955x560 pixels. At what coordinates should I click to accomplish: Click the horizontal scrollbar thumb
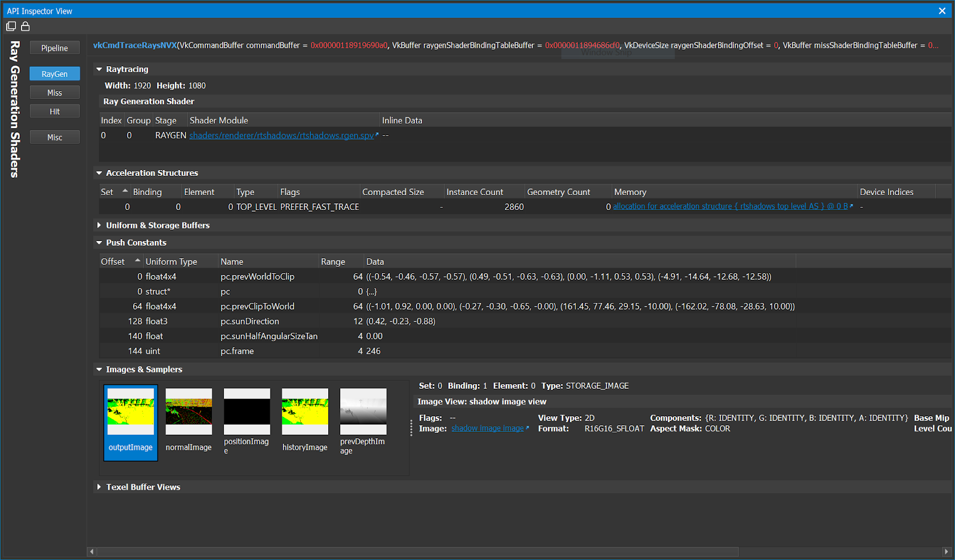click(418, 552)
